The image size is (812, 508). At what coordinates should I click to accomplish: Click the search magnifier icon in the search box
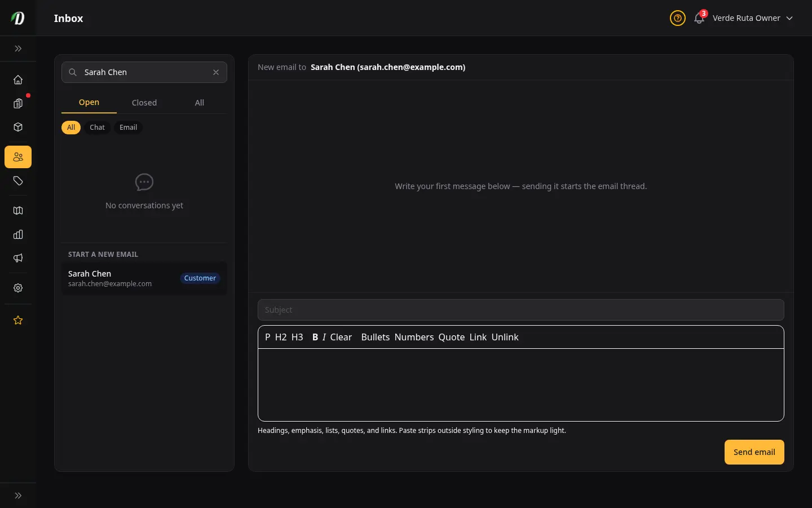[x=73, y=72]
